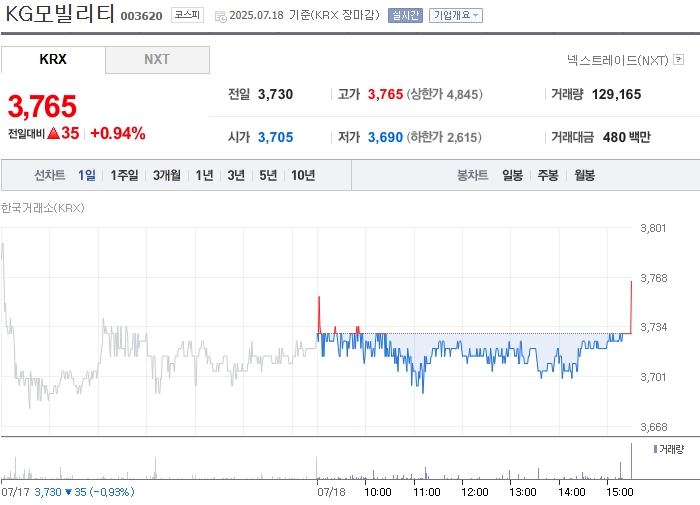Click the 고가 value 3,765

(x=385, y=94)
